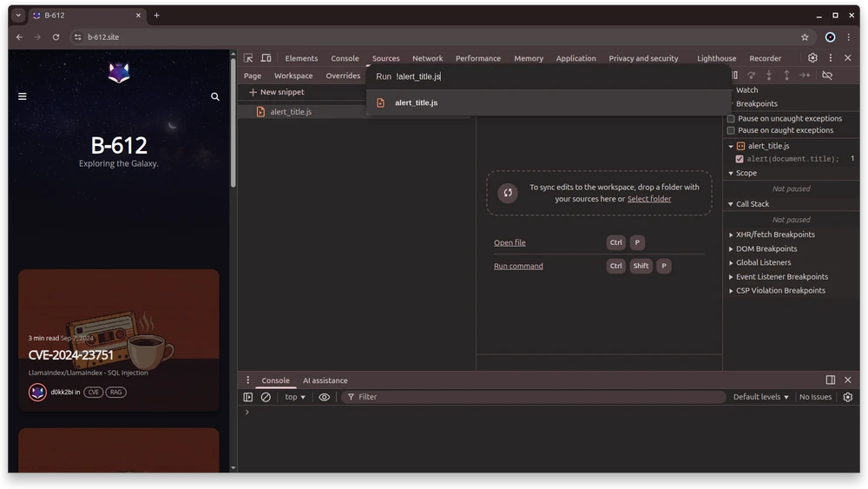868x489 pixels.
Task: Open console settings gear icon
Action: coord(848,397)
